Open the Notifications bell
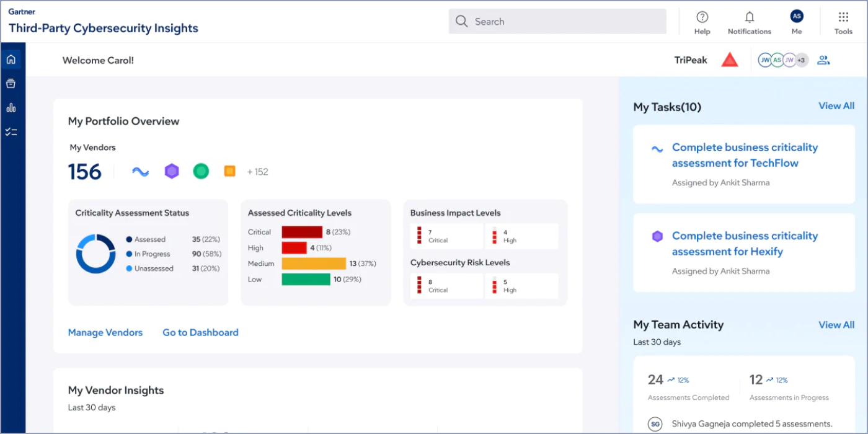 [750, 17]
